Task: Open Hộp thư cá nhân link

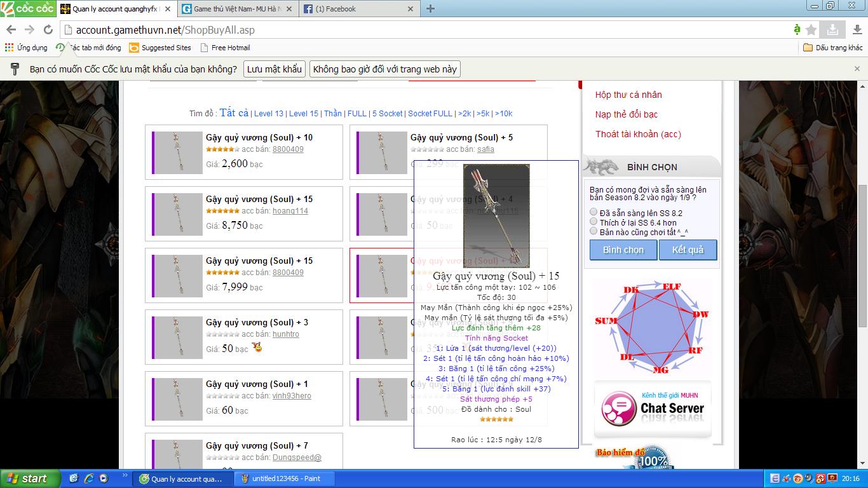Action: tap(628, 95)
